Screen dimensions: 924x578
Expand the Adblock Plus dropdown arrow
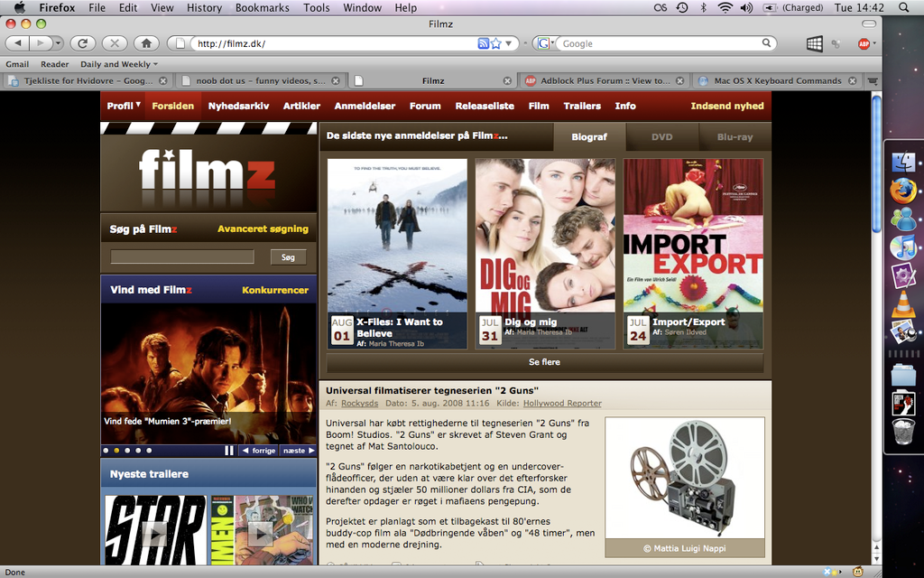[874, 43]
